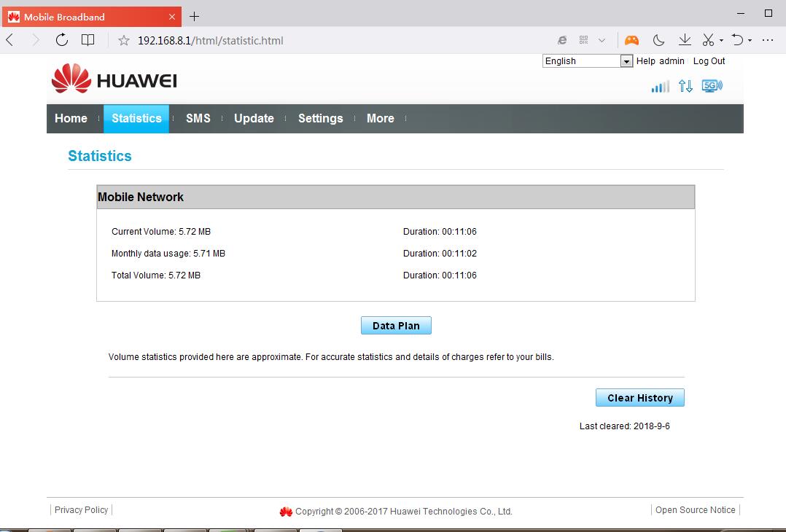Open the Privacy Policy link
The height and width of the screenshot is (532, 786).
(80, 509)
